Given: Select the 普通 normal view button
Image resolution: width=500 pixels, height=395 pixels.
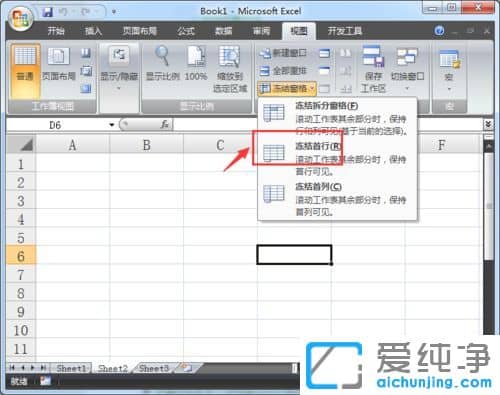Looking at the screenshot, I should click(x=25, y=71).
